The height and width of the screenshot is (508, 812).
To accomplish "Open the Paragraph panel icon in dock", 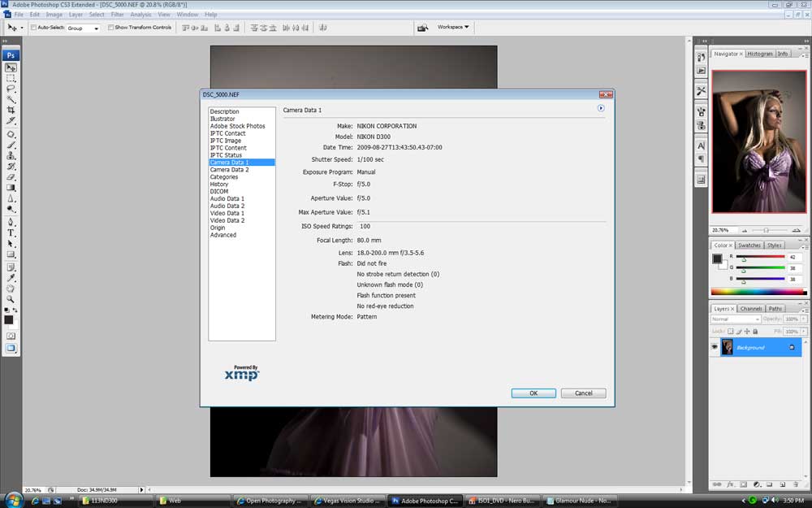I will [x=701, y=159].
